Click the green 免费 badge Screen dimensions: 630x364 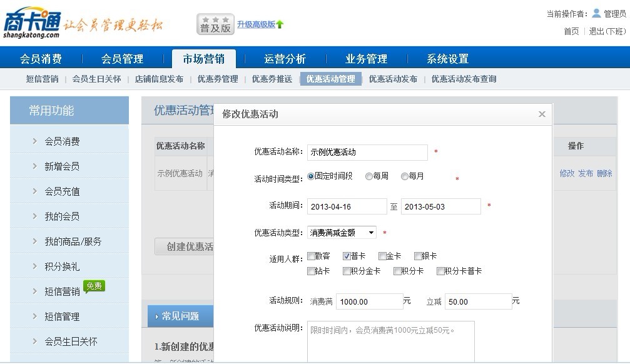pyautogui.click(x=95, y=286)
